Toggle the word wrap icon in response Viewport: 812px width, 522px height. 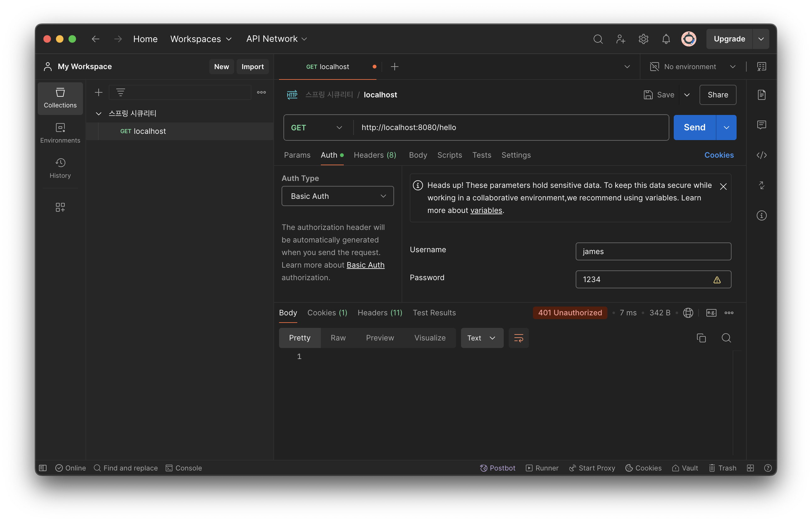[x=518, y=338]
